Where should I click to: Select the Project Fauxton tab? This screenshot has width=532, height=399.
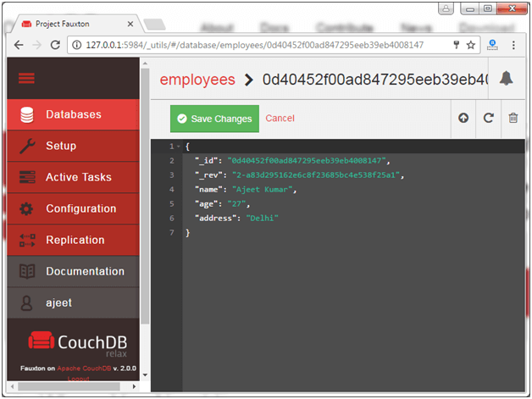76,24
